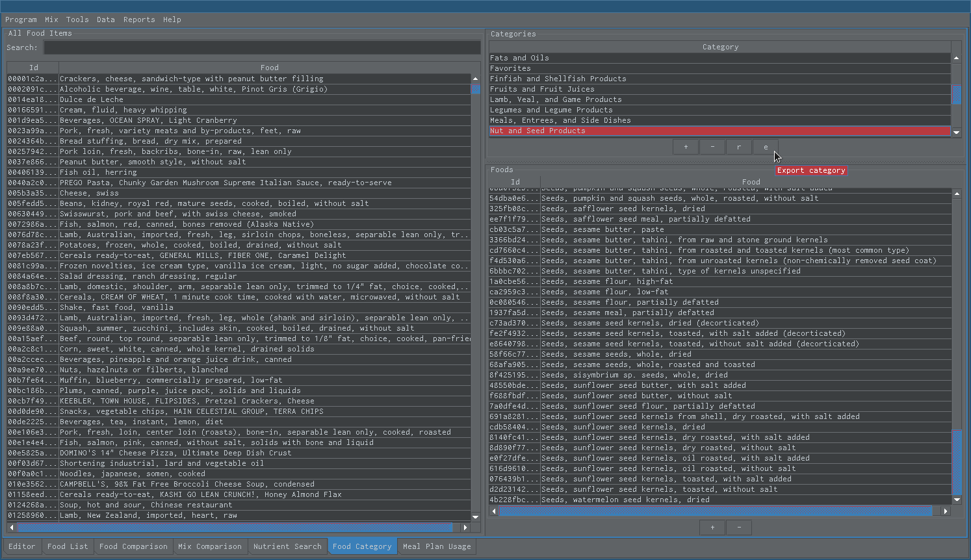
Task: Select Peanut butter, smooth style, without salt
Action: tap(239, 162)
